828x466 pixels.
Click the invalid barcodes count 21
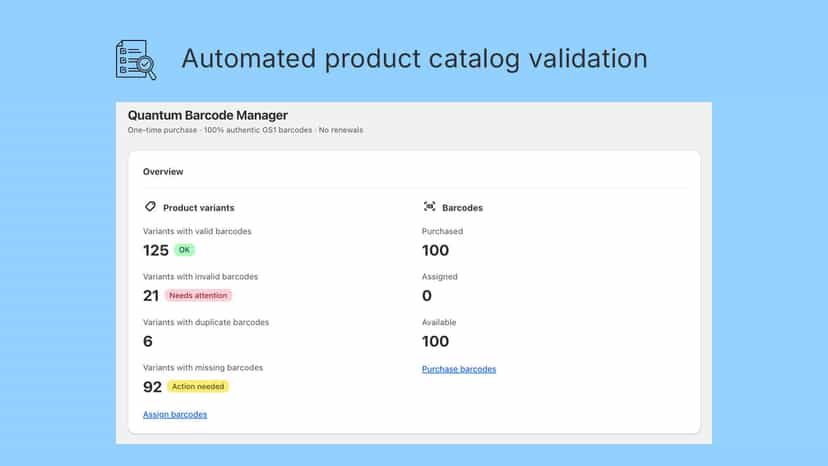click(151, 296)
